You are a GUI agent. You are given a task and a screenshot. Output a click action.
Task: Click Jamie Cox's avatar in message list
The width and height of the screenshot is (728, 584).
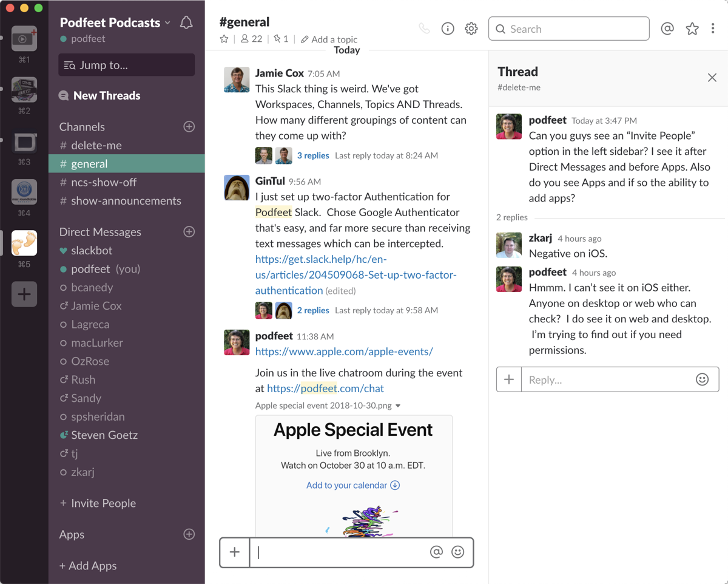(237, 80)
